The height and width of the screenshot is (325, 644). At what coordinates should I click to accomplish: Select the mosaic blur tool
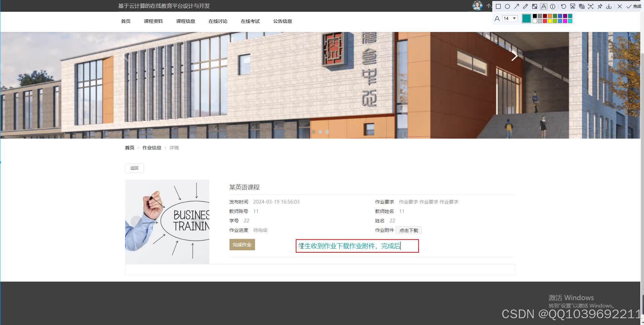(x=534, y=6)
